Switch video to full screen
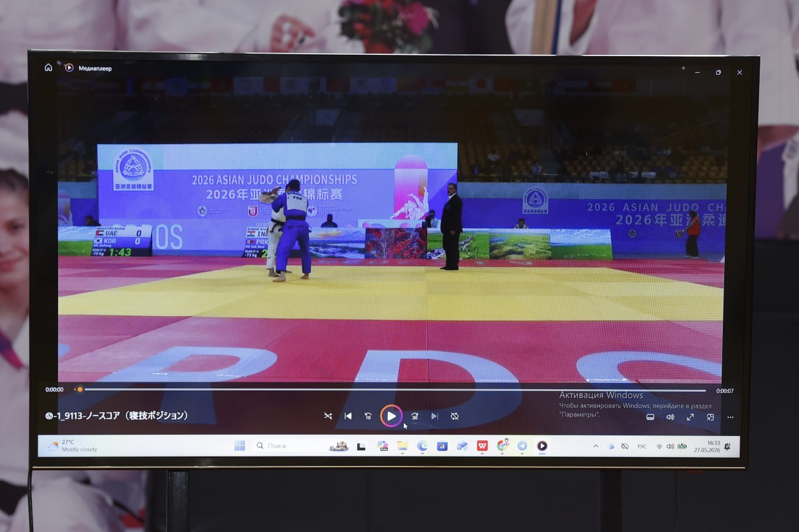This screenshot has width=799, height=532. point(690,417)
